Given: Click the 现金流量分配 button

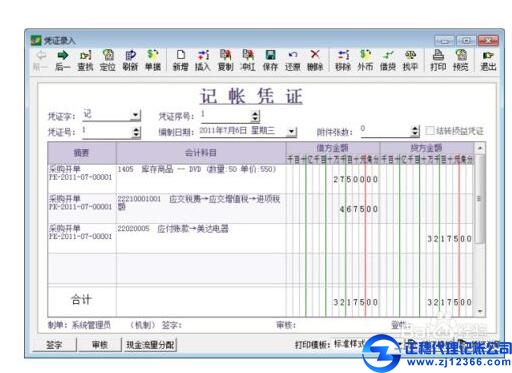Looking at the screenshot, I should coord(150,345).
